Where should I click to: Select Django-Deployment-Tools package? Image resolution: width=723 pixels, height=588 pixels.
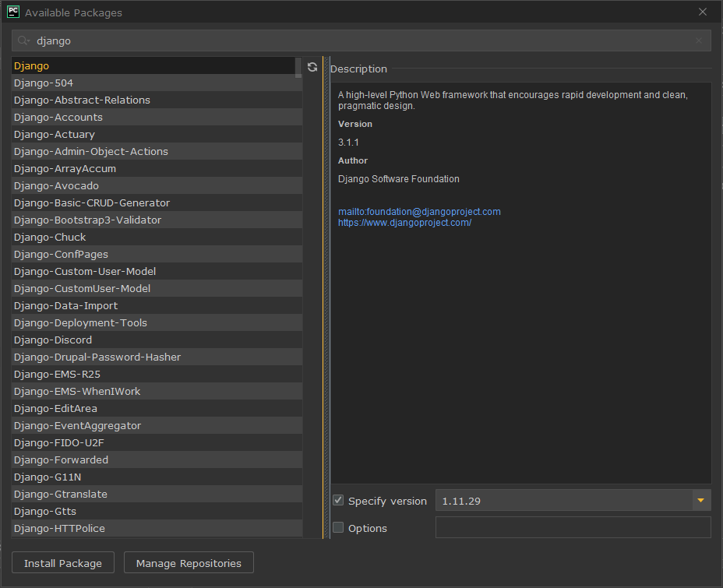click(157, 322)
